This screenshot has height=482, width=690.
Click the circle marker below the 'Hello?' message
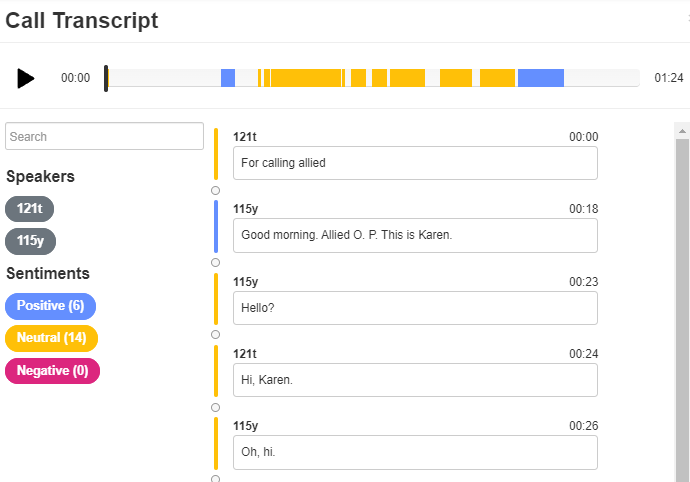[215, 335]
